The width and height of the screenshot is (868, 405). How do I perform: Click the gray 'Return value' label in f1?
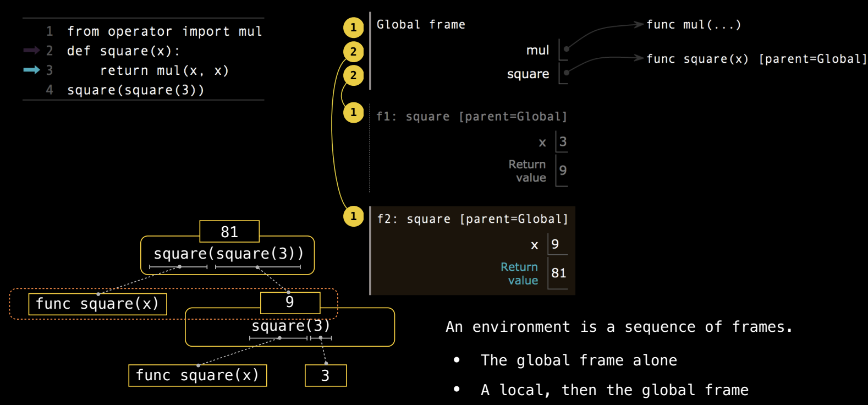click(x=527, y=171)
